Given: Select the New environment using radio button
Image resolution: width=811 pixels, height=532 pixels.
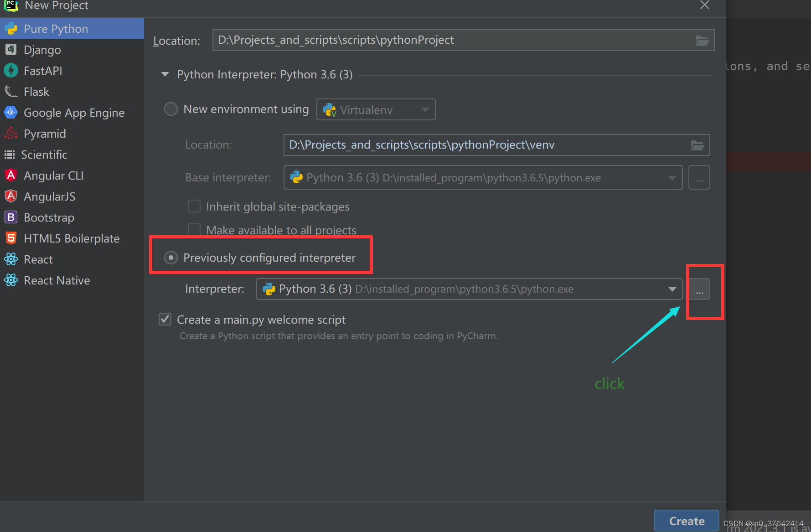Looking at the screenshot, I should coord(171,109).
